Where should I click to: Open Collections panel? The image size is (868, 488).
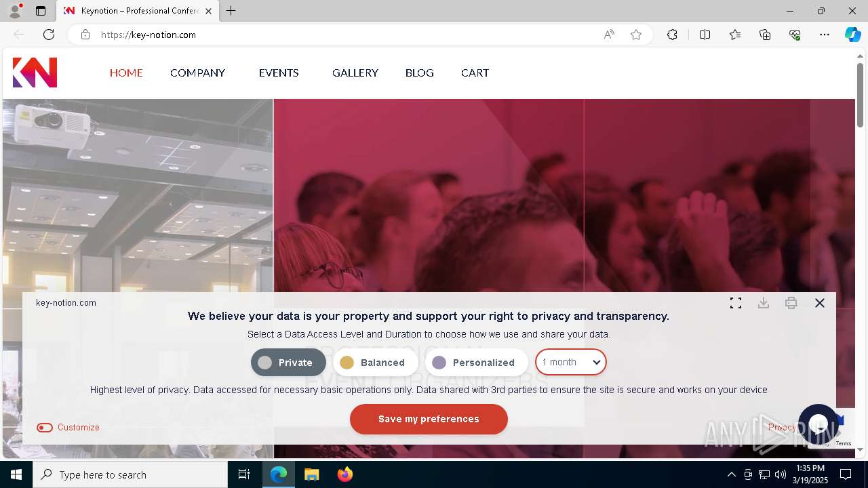pos(765,35)
